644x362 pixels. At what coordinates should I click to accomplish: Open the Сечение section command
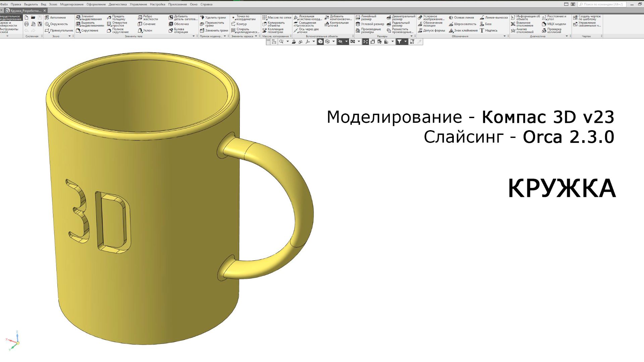point(147,24)
